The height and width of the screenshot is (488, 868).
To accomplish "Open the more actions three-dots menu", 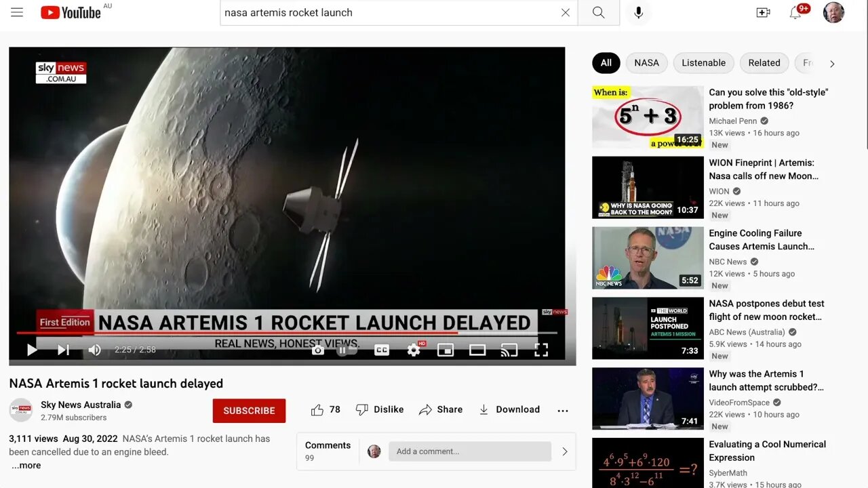I will [562, 410].
